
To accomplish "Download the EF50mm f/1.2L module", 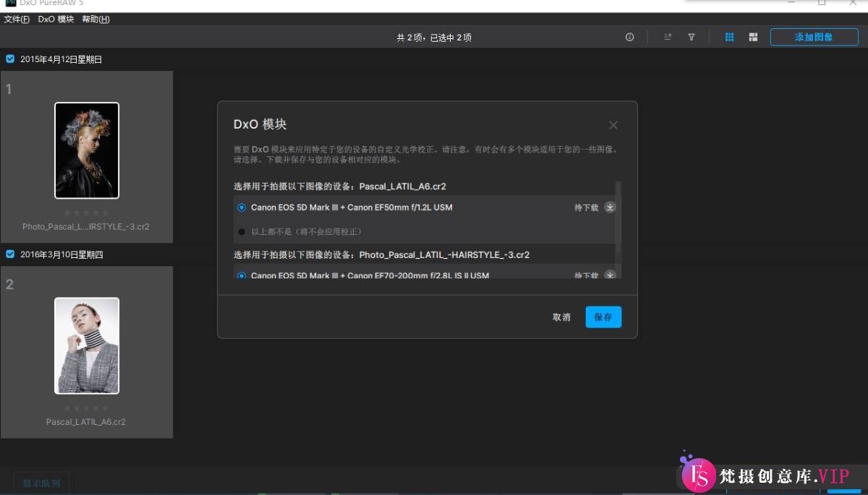I will [610, 207].
